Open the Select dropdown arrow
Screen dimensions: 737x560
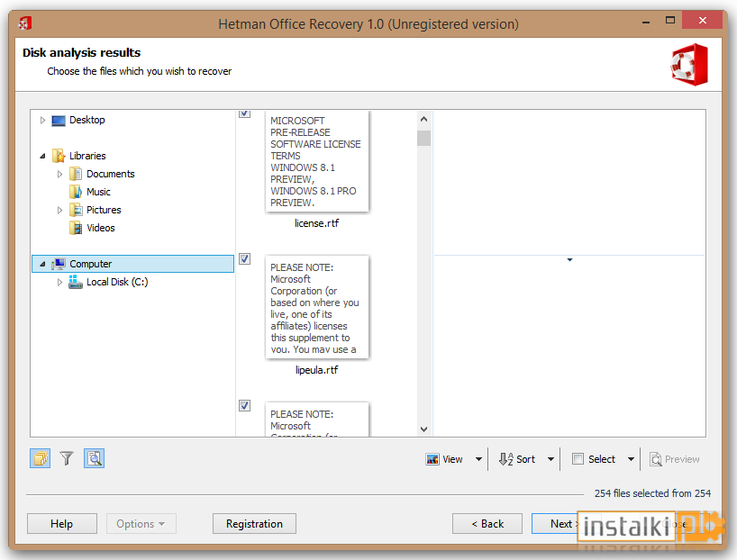[631, 459]
